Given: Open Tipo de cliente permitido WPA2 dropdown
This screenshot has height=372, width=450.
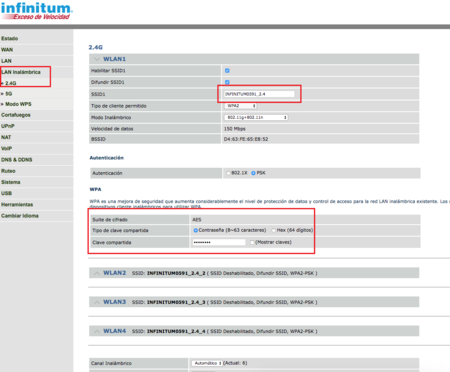Looking at the screenshot, I should coord(240,106).
